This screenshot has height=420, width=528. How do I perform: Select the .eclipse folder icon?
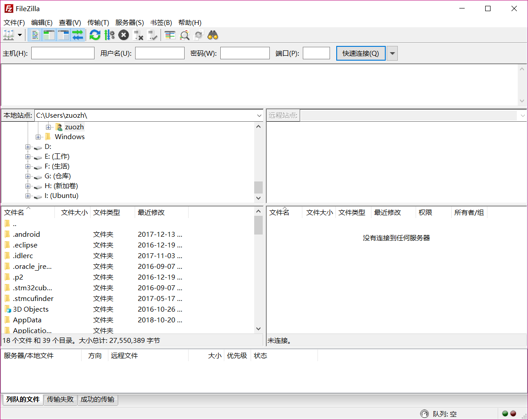(x=8, y=245)
